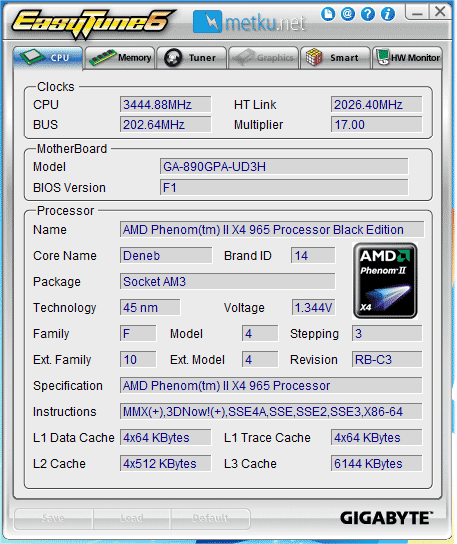The width and height of the screenshot is (457, 544).
Task: Click motherboard model GA-890GPA-UD3H
Action: pos(284,167)
